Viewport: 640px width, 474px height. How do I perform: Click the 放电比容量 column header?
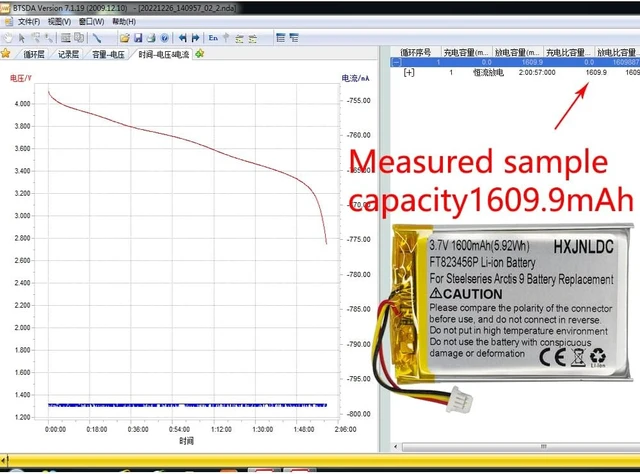coord(617,52)
